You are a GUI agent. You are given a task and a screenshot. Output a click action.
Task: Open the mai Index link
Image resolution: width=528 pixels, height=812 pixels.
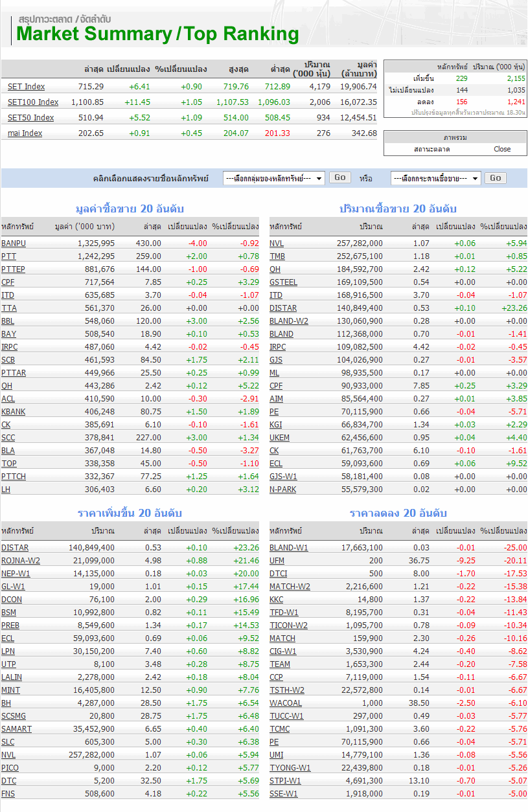click(x=25, y=133)
